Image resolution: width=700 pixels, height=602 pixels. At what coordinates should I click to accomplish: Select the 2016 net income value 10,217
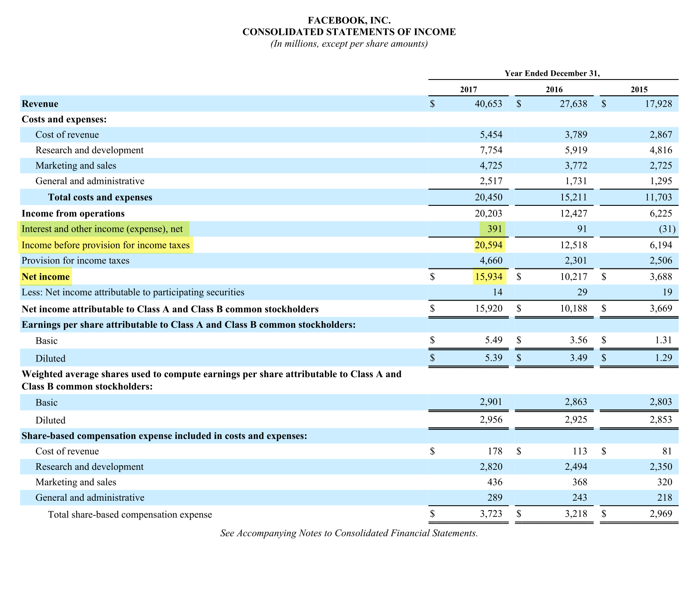[574, 277]
